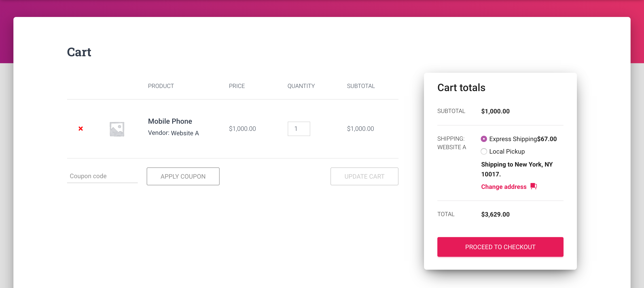Select Local Pickup radio button
The image size is (644, 288).
click(484, 151)
